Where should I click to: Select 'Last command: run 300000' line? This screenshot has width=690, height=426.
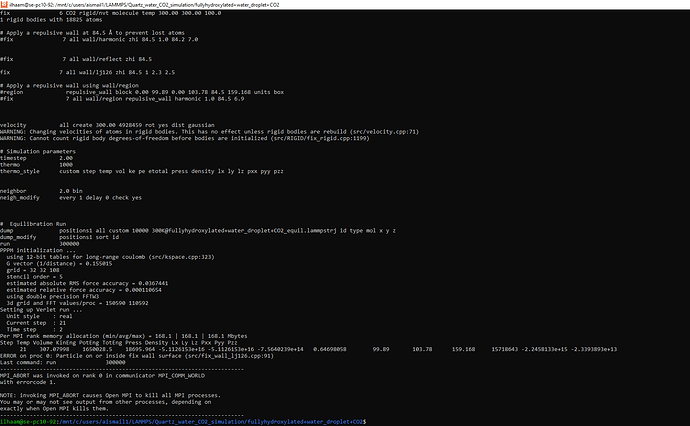tap(63, 363)
